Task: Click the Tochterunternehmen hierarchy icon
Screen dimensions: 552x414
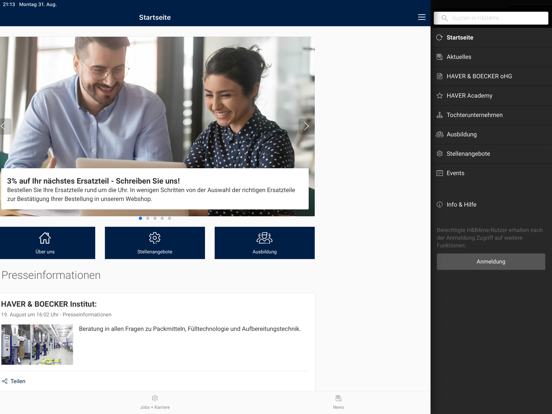Action: click(439, 115)
